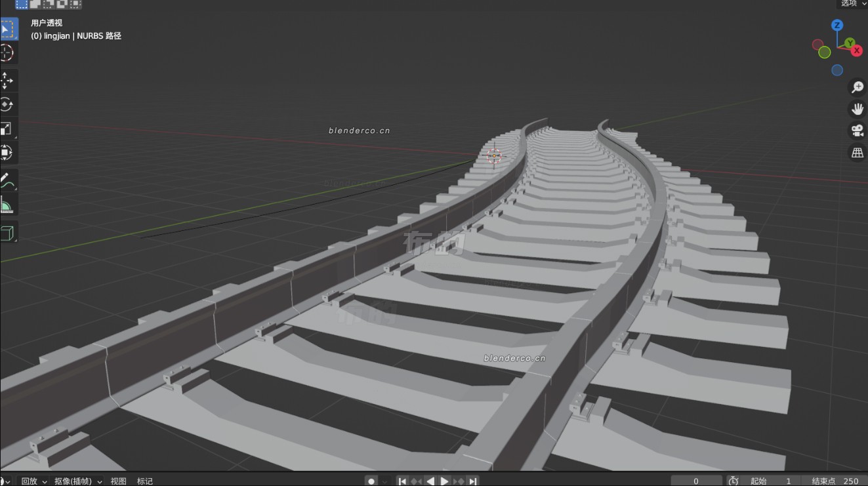Click the red X axis gizmo ball
Viewport: 868px width, 486px height.
point(857,51)
